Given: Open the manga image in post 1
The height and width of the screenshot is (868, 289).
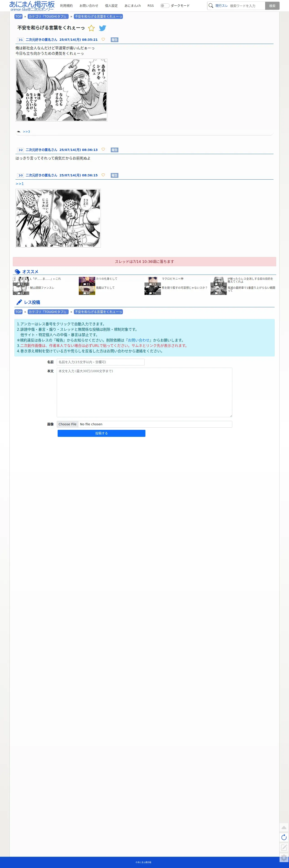Looking at the screenshot, I should coord(61,90).
